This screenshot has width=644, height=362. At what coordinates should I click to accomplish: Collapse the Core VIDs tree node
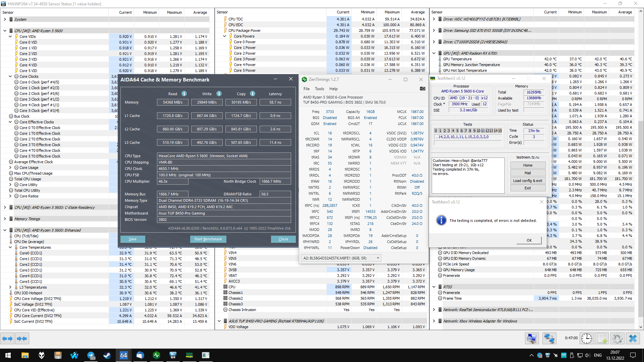coord(10,37)
